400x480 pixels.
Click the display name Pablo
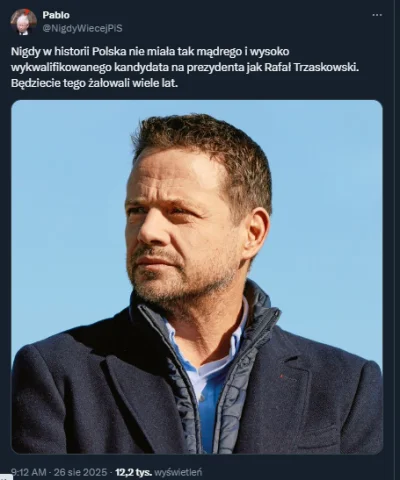[56, 15]
